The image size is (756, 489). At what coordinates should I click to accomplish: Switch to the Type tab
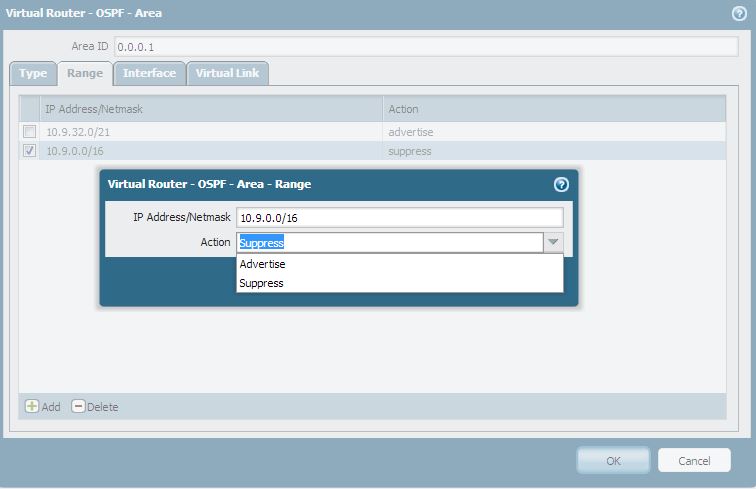coord(33,73)
